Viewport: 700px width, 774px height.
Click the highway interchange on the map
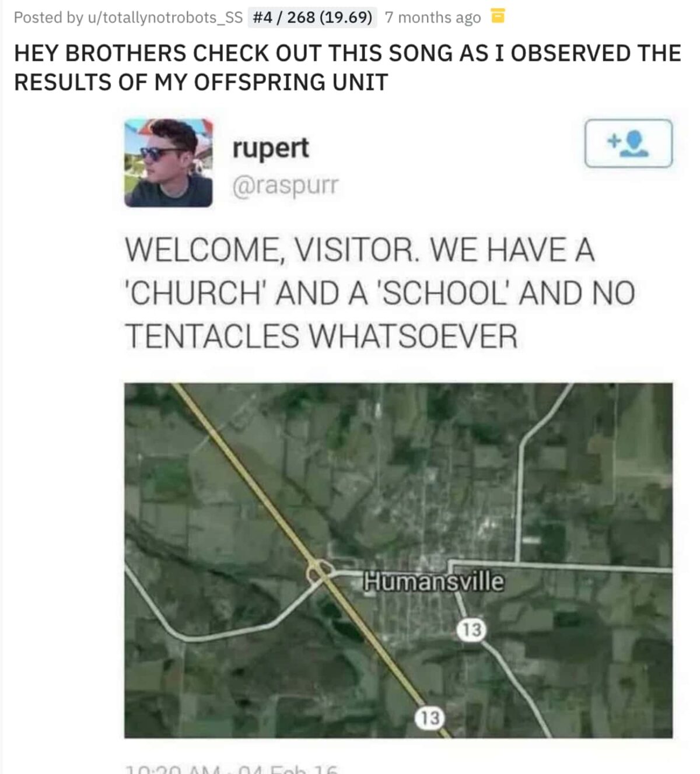(320, 568)
